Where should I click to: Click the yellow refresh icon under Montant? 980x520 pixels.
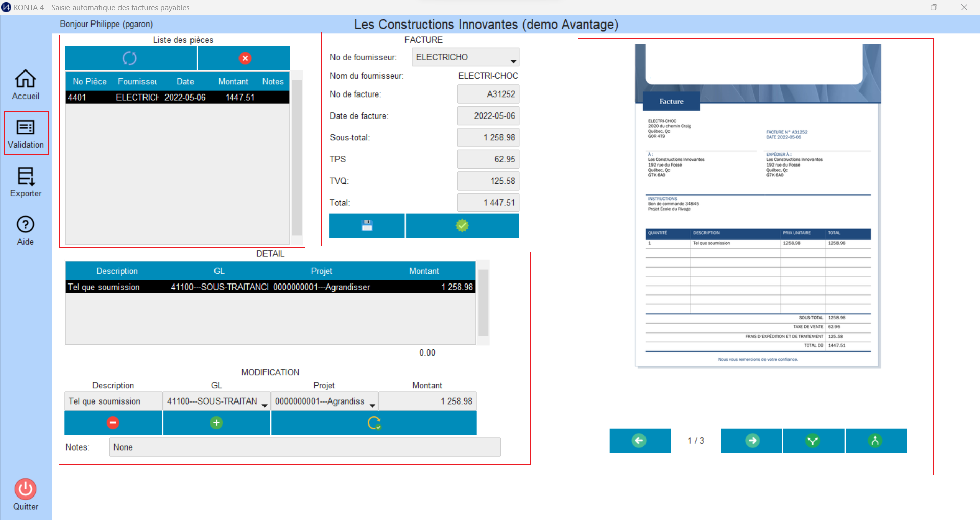pos(374,423)
